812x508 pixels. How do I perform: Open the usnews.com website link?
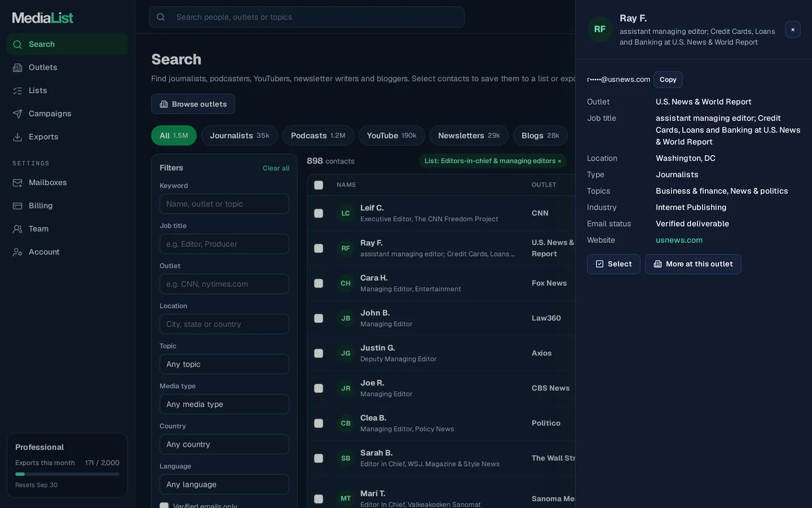[679, 240]
